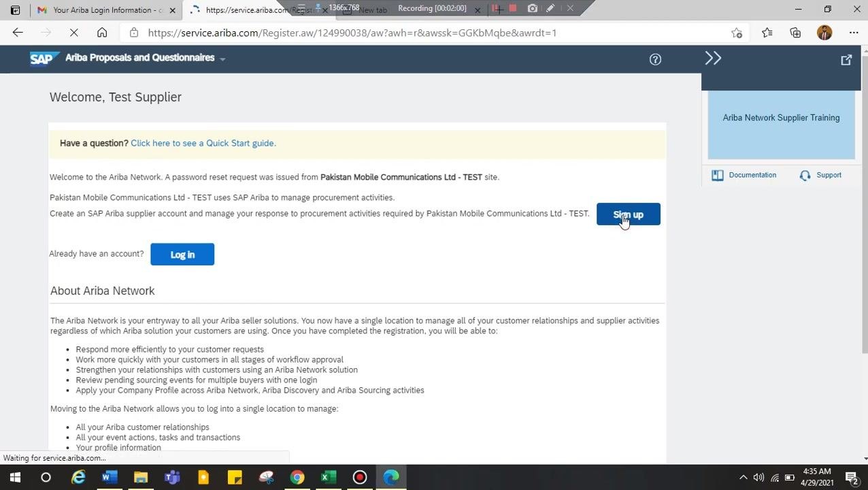Open Edge settings and more menu
This screenshot has height=490, width=868.
854,33
